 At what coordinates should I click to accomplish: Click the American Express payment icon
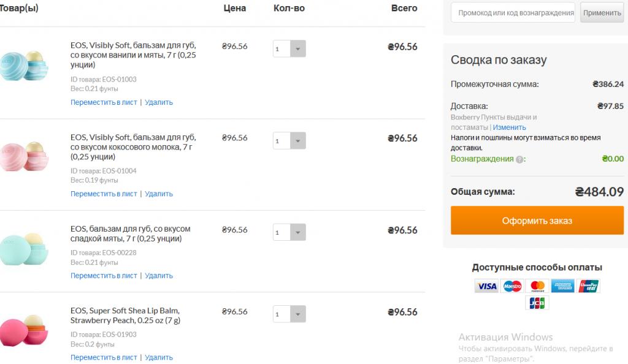(563, 286)
